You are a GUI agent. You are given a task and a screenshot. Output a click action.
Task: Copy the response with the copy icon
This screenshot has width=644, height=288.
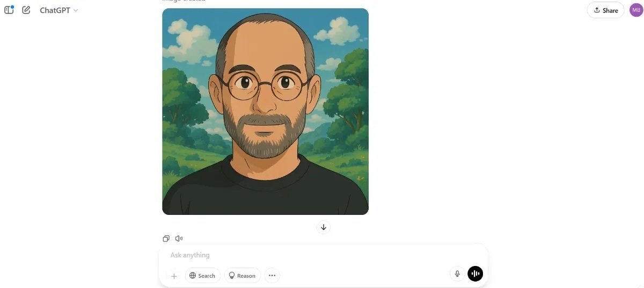click(166, 239)
